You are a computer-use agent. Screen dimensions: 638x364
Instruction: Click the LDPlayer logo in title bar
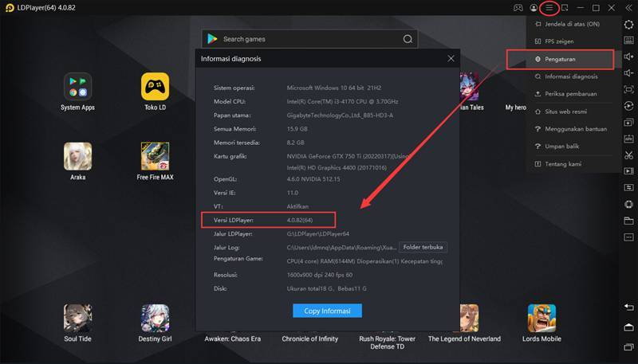(x=10, y=8)
